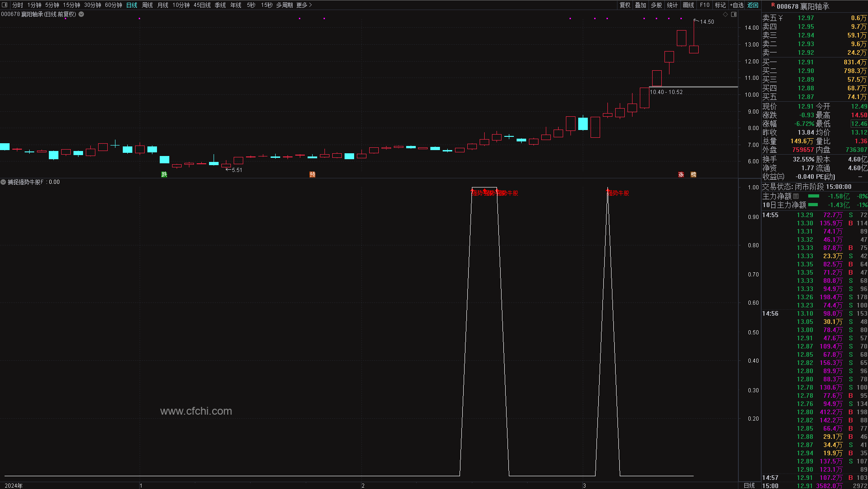Open the 主力净额 detail list icon
Viewport: 868px width, 489px height.
[x=796, y=196]
